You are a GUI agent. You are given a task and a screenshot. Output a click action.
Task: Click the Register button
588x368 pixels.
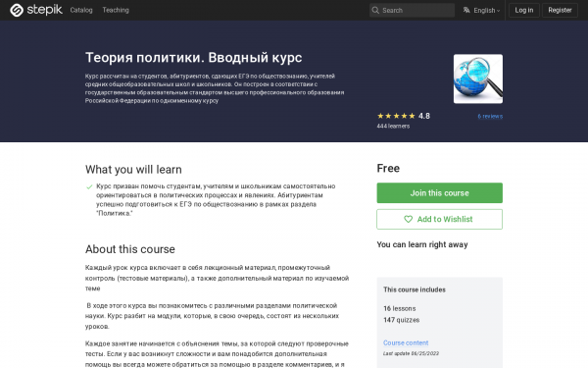(x=560, y=10)
